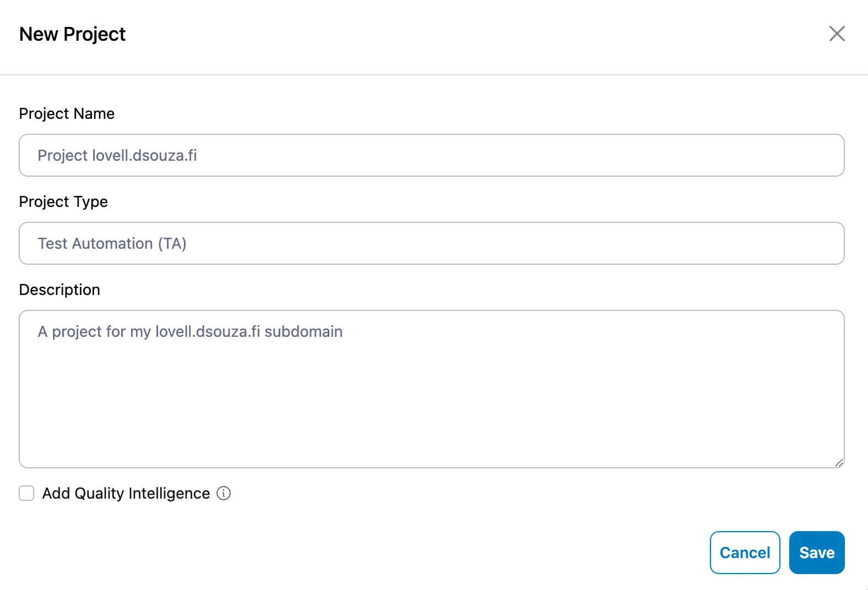The image size is (868, 590).
Task: Click the 'Description' field label
Action: pyautogui.click(x=59, y=289)
